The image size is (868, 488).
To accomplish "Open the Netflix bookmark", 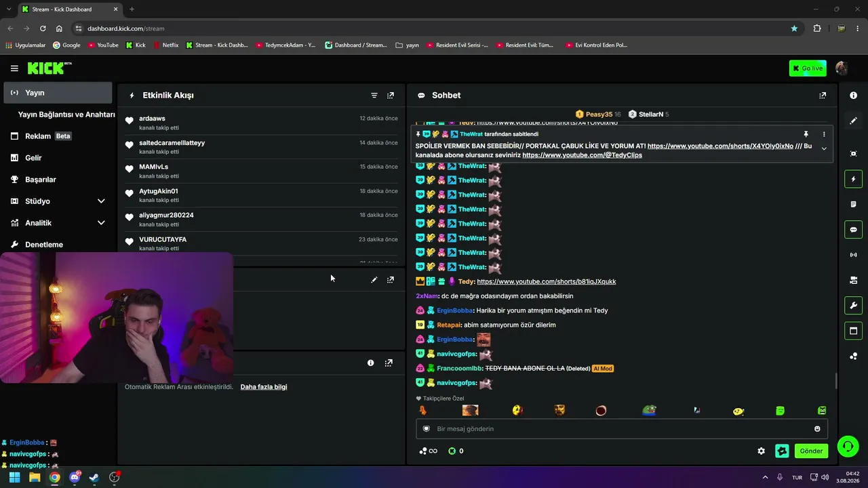I will pyautogui.click(x=165, y=45).
